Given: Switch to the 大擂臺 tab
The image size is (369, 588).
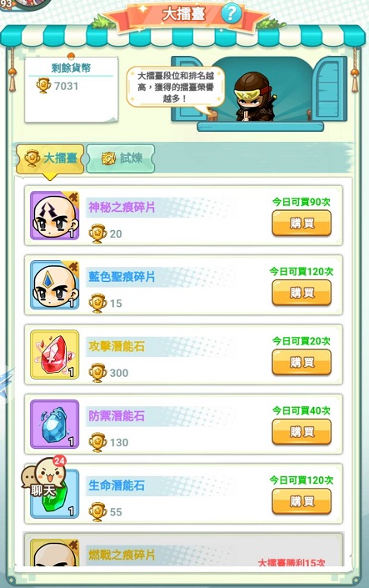Looking at the screenshot, I should tap(50, 158).
